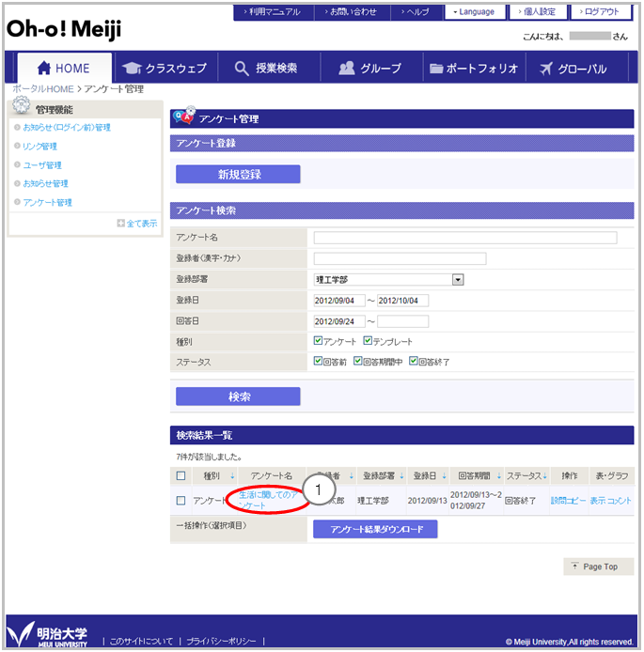Toggle the アンケート type checkbox
The image size is (644, 652).
(x=318, y=341)
